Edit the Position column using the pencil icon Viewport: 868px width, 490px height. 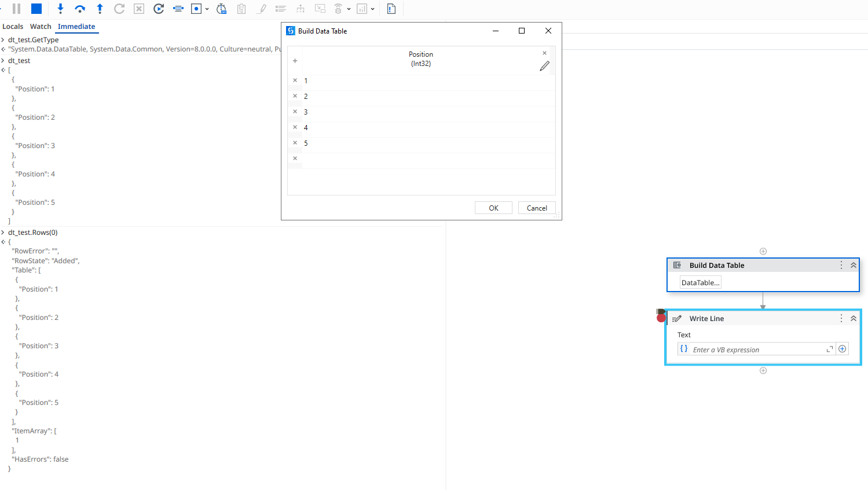pos(544,65)
